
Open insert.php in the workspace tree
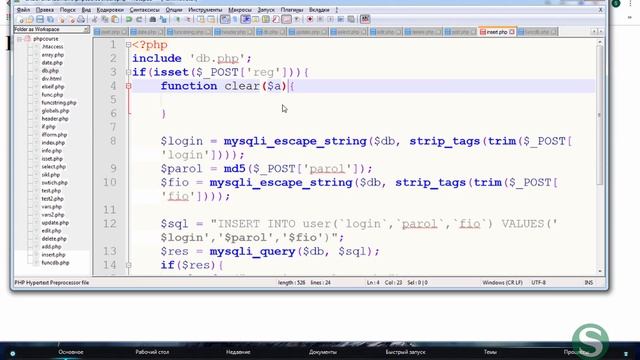(53, 255)
